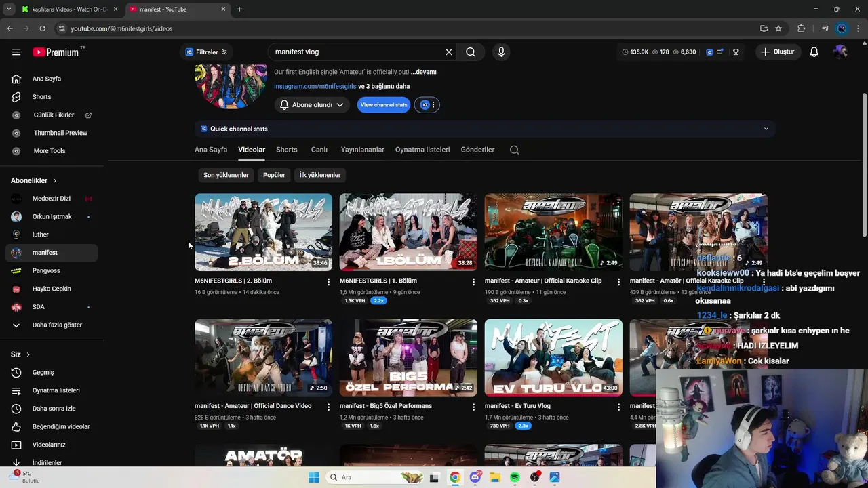Open Discord from the taskbar
Screen dimensions: 868x488
click(475, 477)
